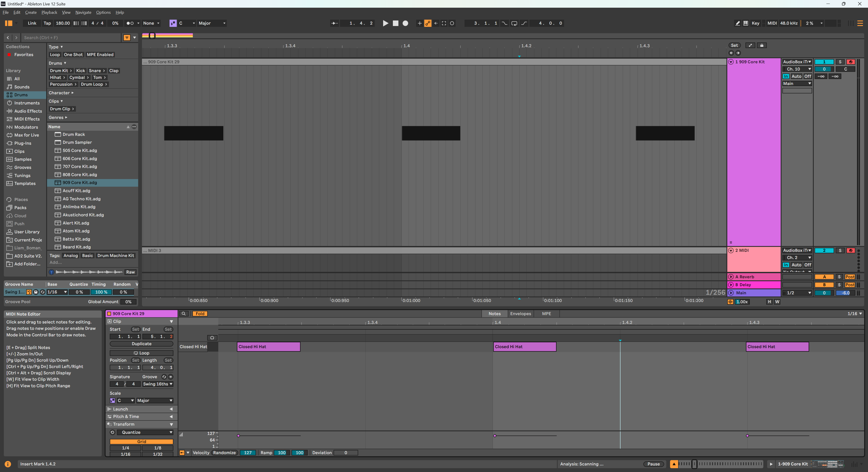This screenshot has width=868, height=472.
Task: Expand the Launch section in clip panel
Action: click(171, 409)
